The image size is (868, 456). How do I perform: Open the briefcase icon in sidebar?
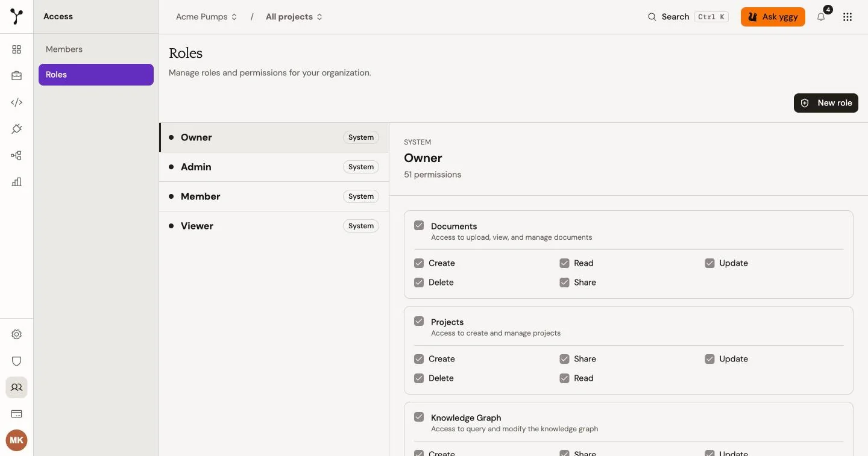click(x=17, y=76)
